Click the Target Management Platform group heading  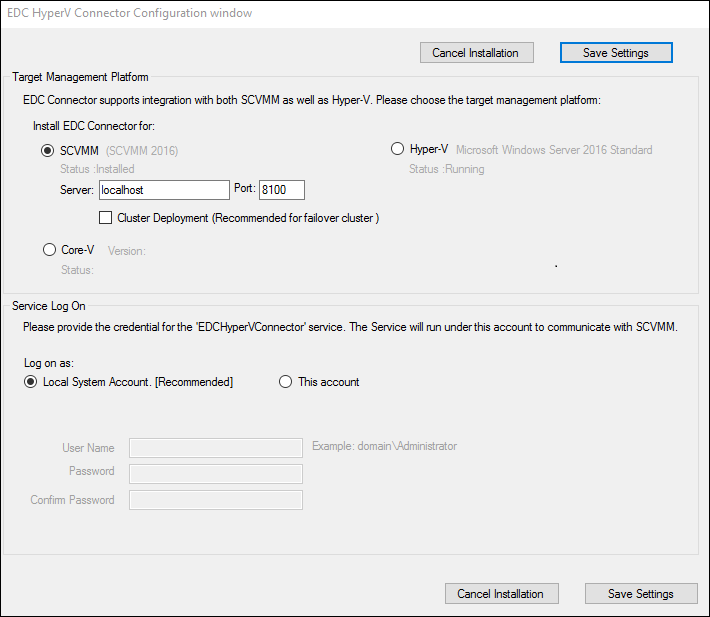(80, 77)
